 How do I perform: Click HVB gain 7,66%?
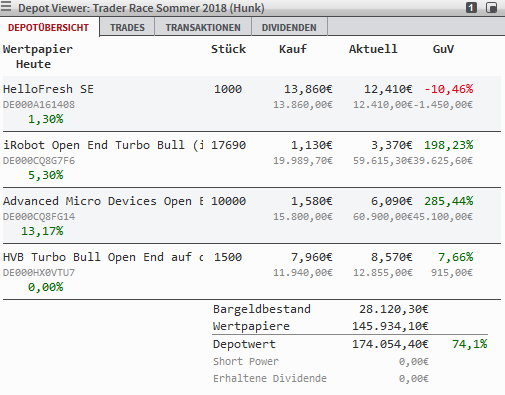click(456, 257)
